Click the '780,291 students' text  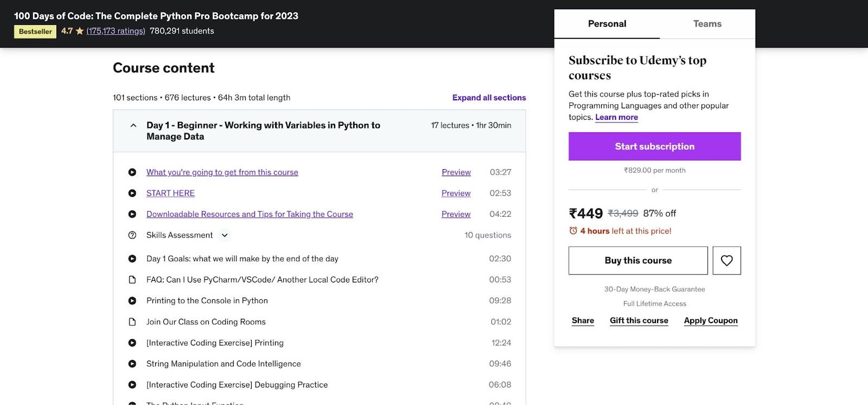pyautogui.click(x=182, y=31)
